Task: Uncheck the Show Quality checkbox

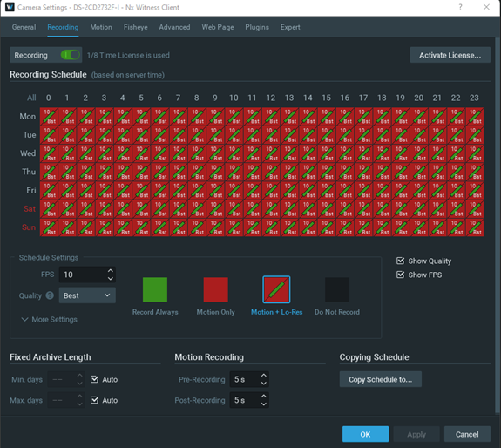Action: point(400,261)
